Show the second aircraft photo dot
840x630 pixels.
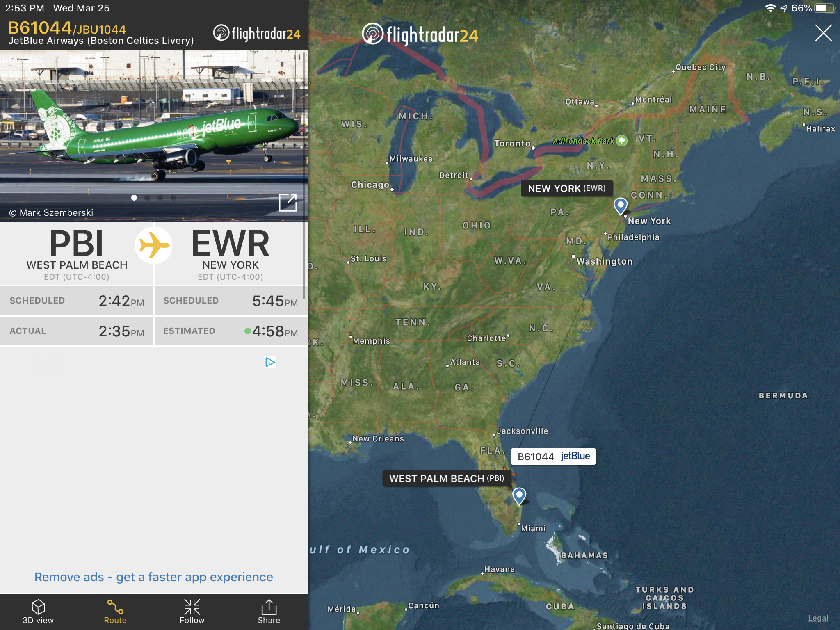coord(147,198)
